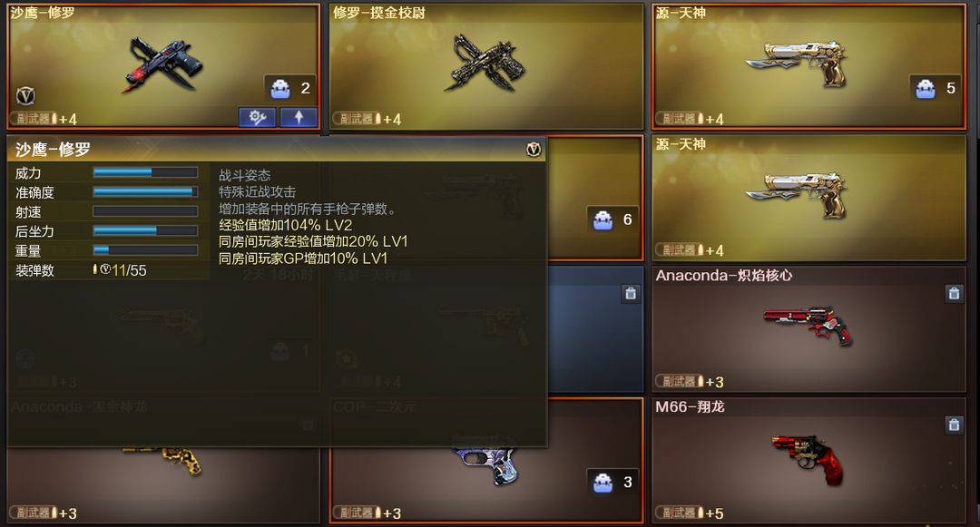Click the trash icon on the blue card
Image resolution: width=980 pixels, height=527 pixels.
click(x=631, y=294)
